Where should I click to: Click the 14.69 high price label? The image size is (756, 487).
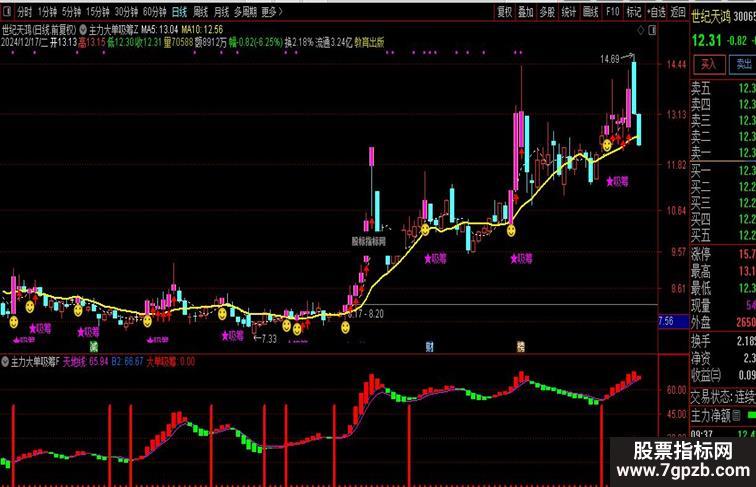610,59
